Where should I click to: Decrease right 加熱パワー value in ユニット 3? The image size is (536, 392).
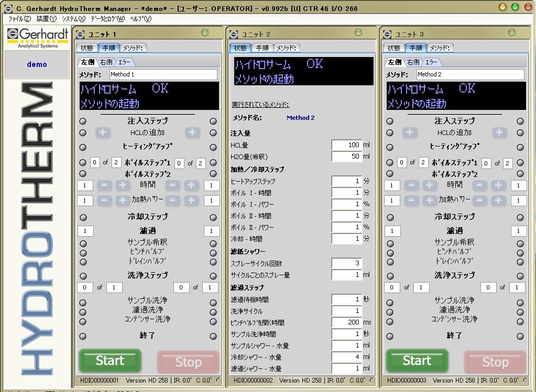tap(479, 200)
